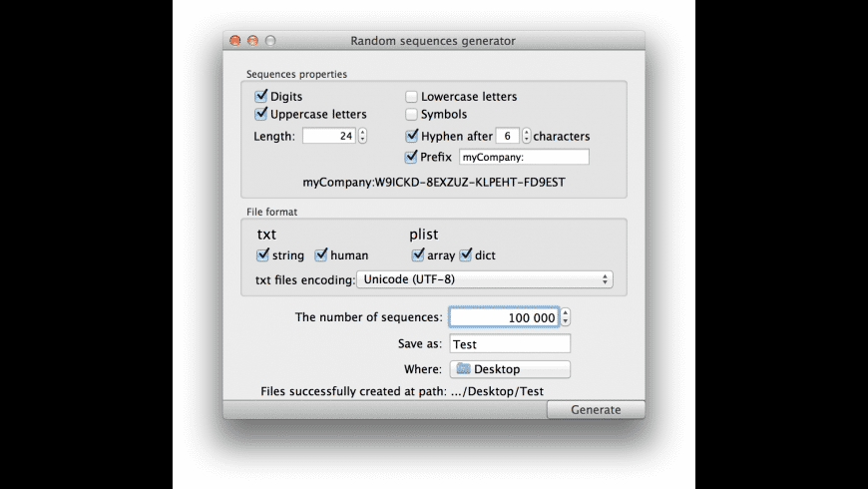Image resolution: width=868 pixels, height=489 pixels.
Task: Click the Length value field
Action: [x=329, y=136]
